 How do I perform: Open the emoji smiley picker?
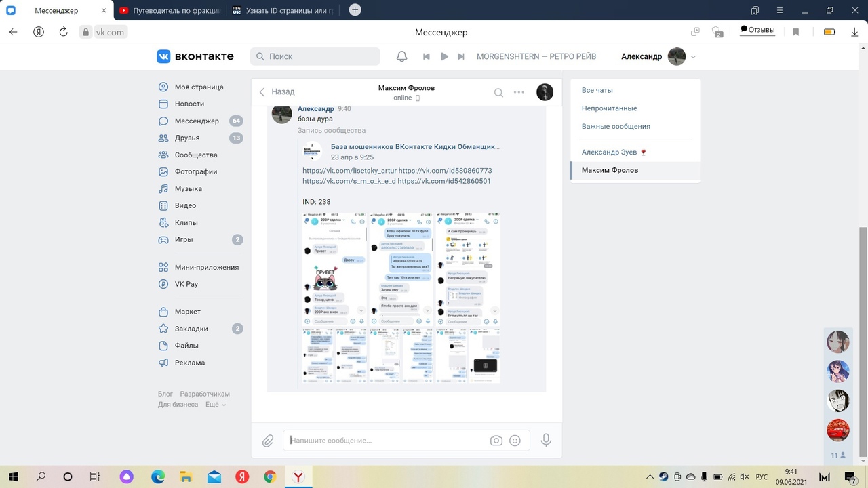point(515,441)
